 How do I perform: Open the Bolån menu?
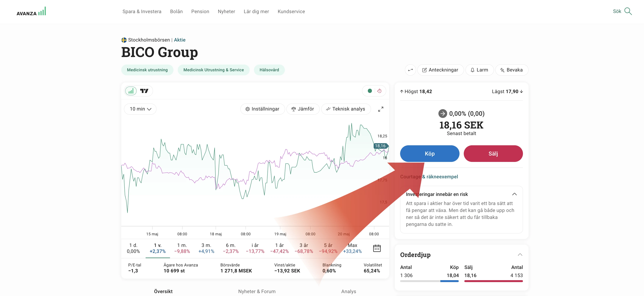point(176,11)
